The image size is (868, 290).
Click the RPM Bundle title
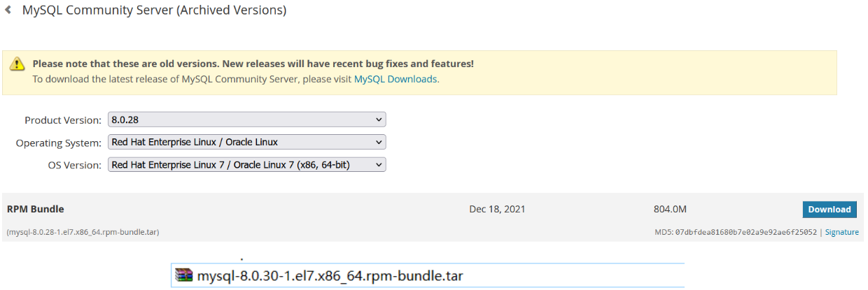coord(36,209)
